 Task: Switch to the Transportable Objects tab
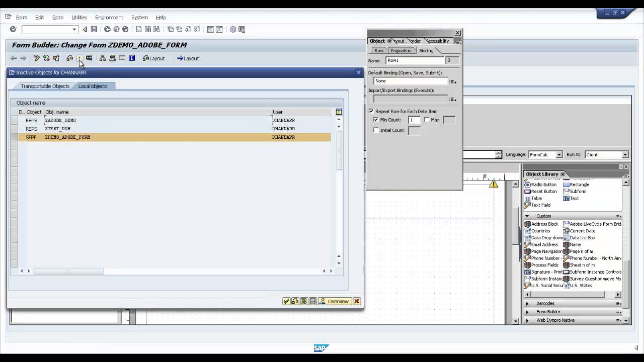coord(45,86)
